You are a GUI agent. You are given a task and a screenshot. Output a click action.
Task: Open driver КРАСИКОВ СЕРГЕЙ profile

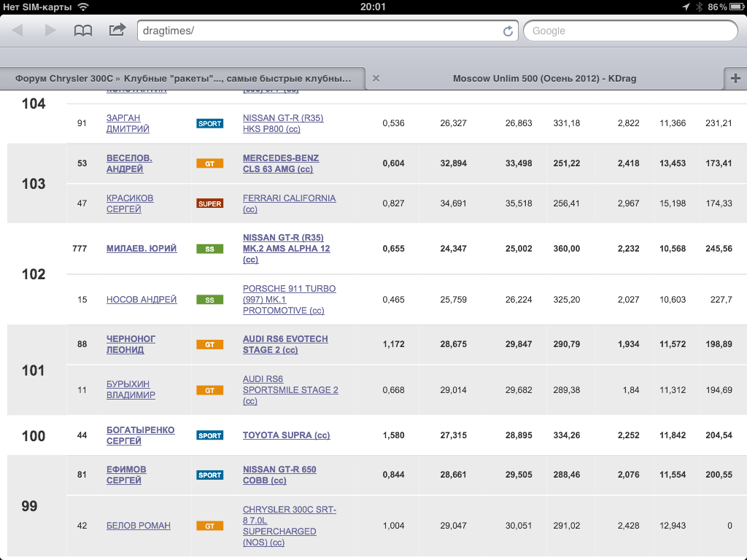coord(130,203)
